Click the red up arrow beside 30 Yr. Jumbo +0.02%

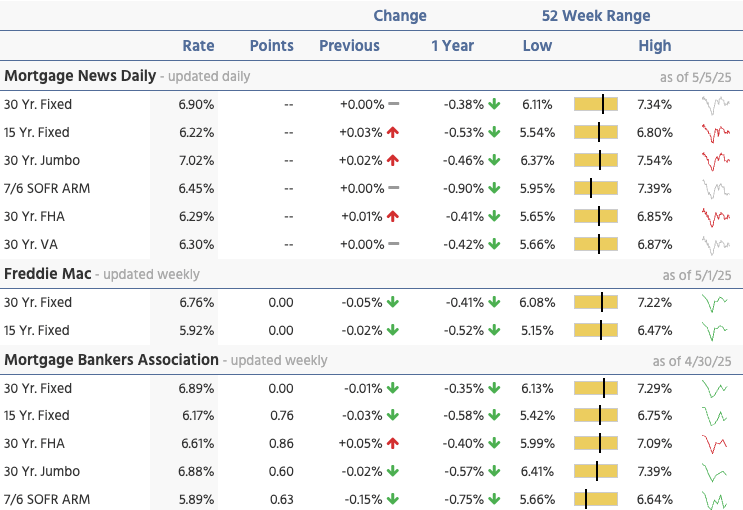pos(394,160)
